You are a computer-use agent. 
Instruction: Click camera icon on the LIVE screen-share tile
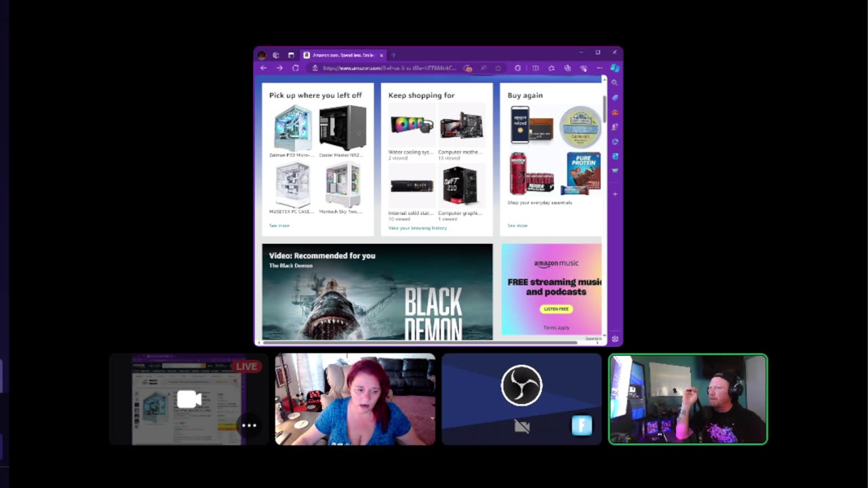(x=189, y=400)
